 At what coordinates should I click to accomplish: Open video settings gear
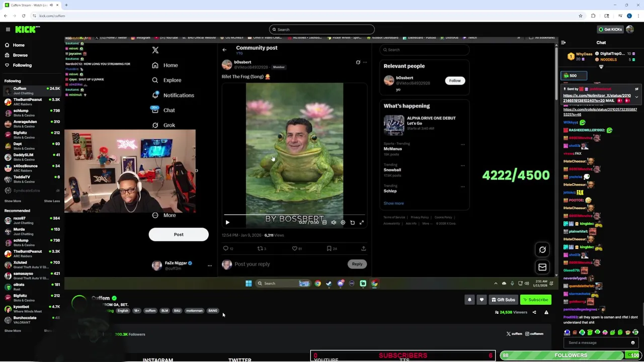[343, 222]
